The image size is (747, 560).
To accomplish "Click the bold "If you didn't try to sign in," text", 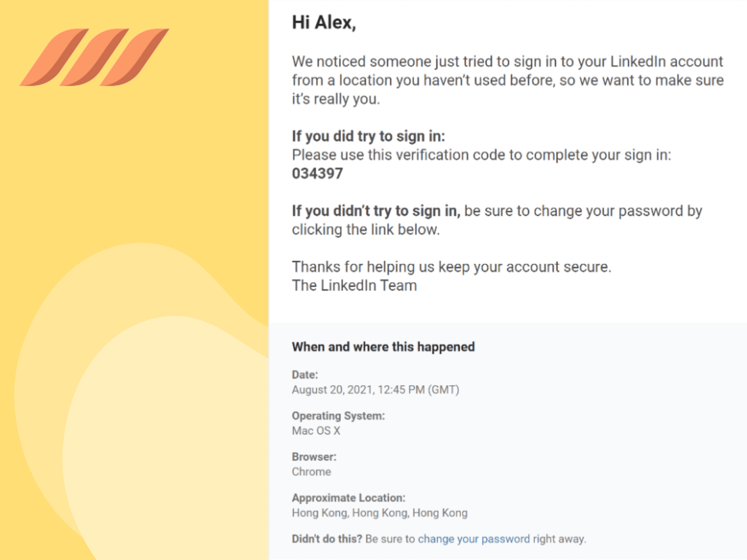I will [x=376, y=211].
